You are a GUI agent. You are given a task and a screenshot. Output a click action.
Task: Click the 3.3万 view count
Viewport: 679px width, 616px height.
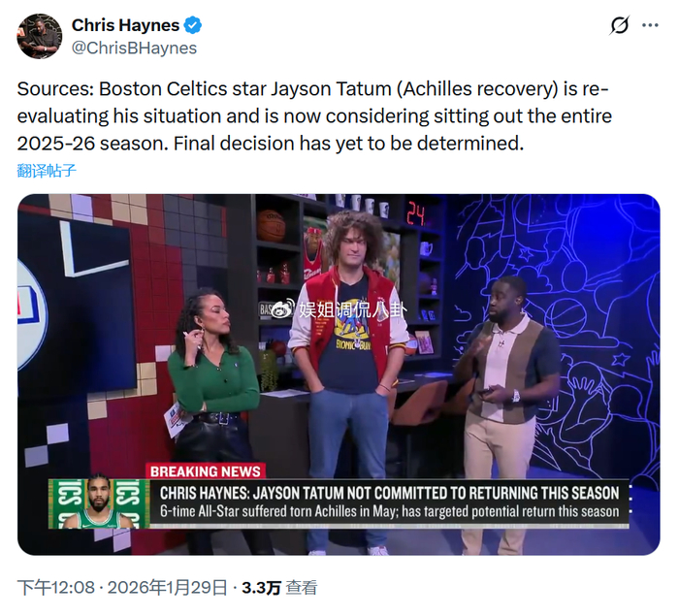tap(262, 588)
